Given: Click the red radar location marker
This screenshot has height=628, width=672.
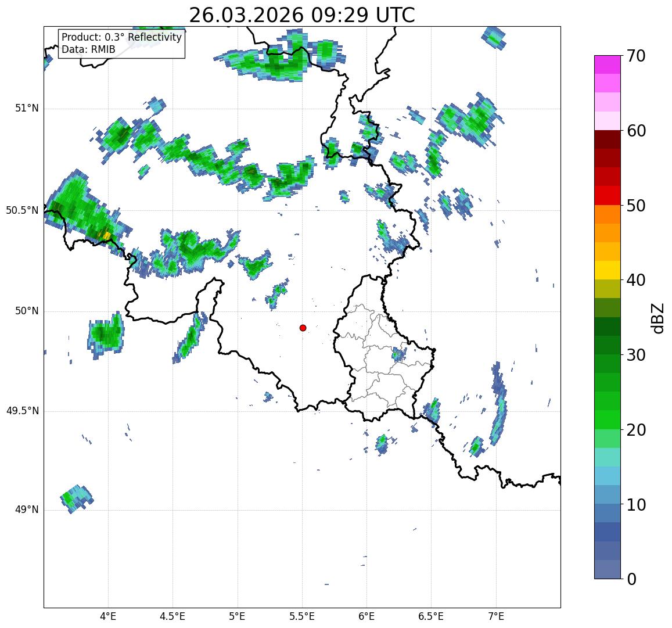Looking at the screenshot, I should [303, 328].
